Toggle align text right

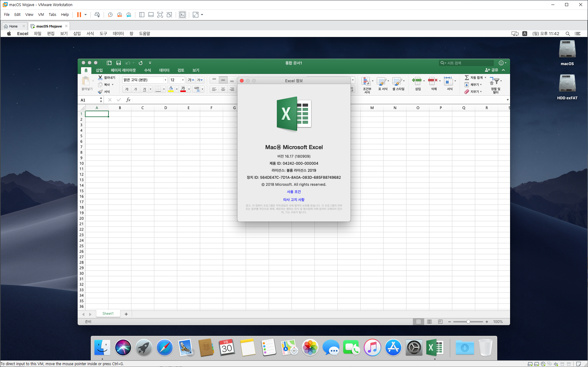[x=232, y=89]
